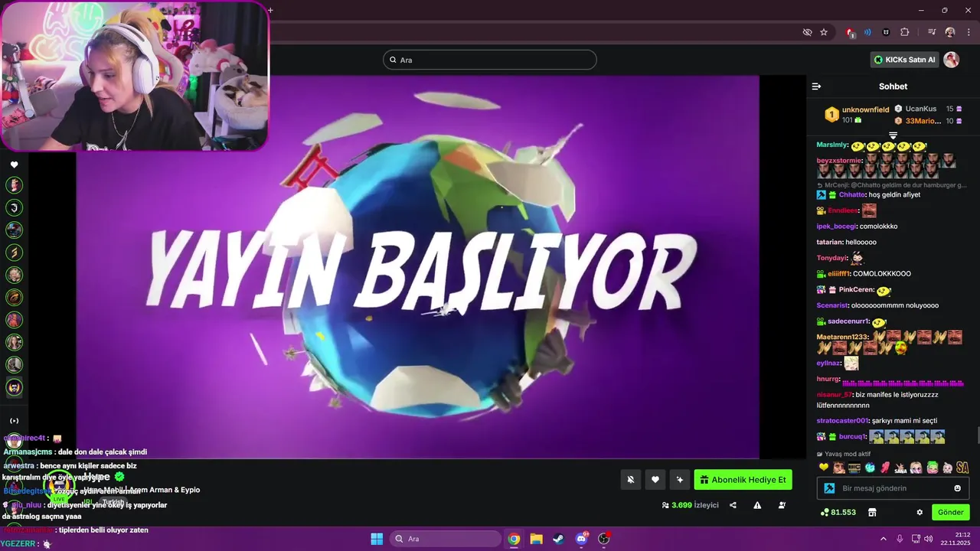Screen dimensions: 980x551
Task: Click unknownfield top gifter name
Action: coord(865,109)
